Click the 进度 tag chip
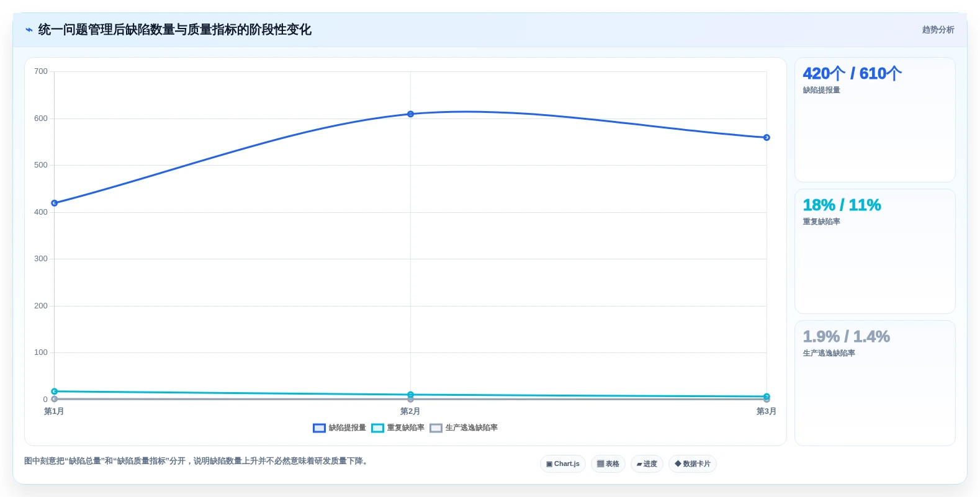Screen dimensions: 980x497 pyautogui.click(x=647, y=464)
